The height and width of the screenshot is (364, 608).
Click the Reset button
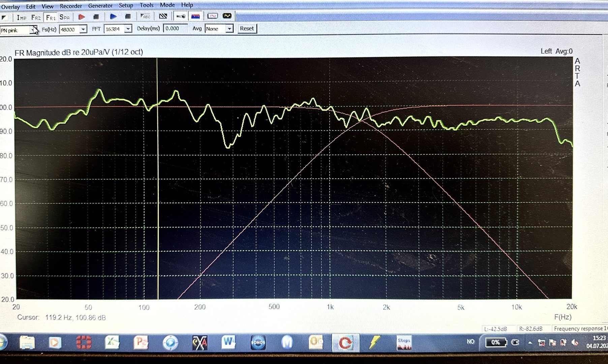click(247, 29)
